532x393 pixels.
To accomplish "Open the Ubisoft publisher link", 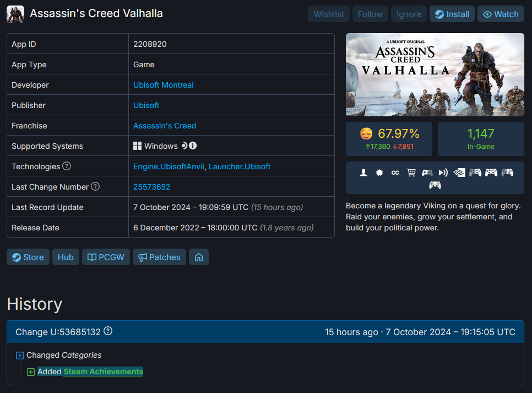I will click(146, 105).
